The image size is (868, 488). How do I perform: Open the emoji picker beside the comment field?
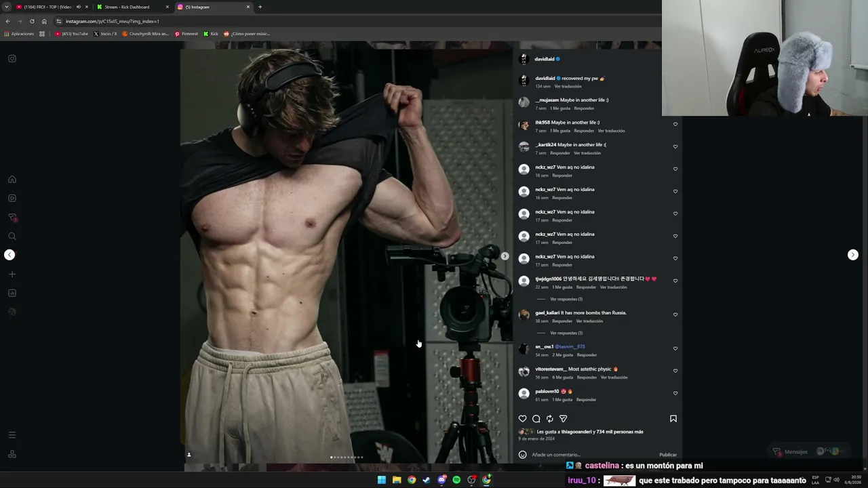[523, 455]
